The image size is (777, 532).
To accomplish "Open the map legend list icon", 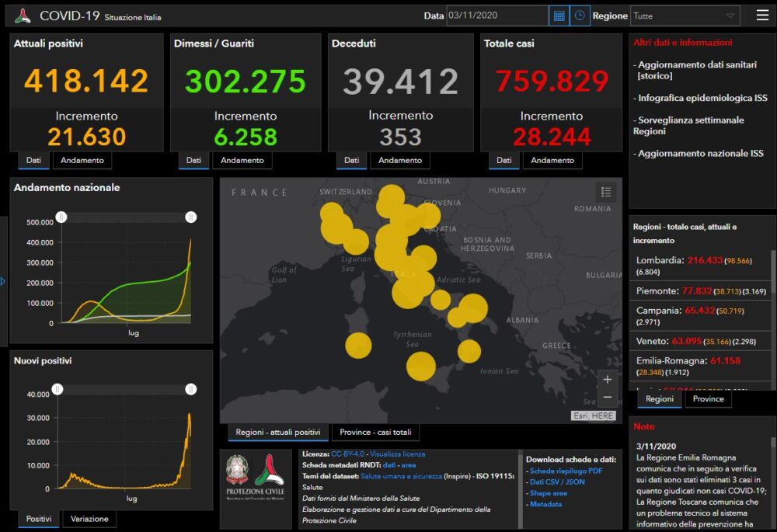I will tap(606, 192).
